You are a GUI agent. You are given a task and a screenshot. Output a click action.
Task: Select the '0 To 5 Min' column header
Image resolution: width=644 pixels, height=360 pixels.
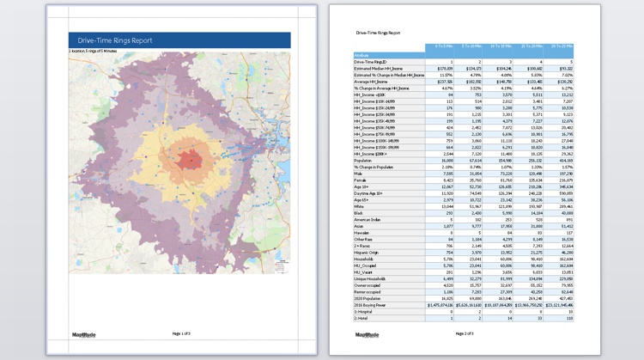pos(443,46)
